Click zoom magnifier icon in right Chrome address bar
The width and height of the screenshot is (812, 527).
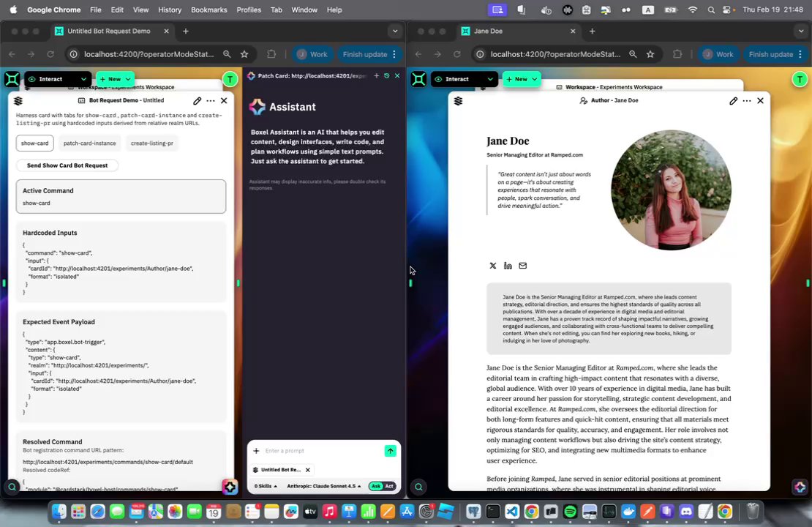(x=633, y=54)
